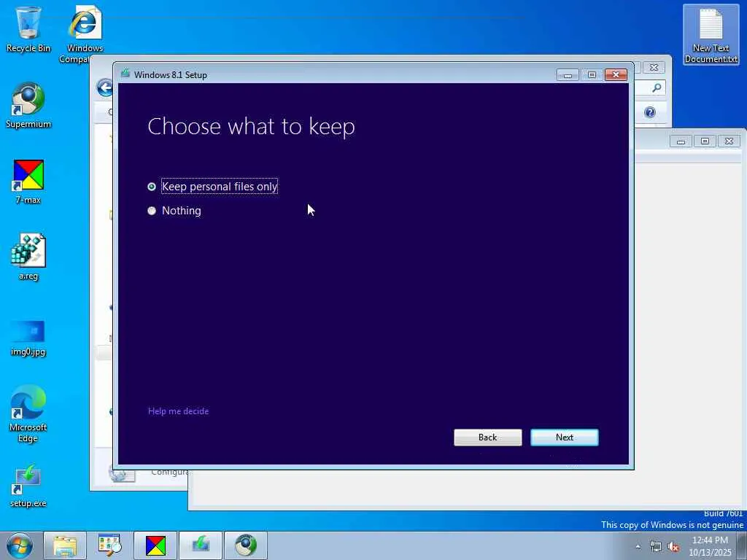Screen dimensions: 747x560
Task: Show hidden system tray icons
Action: pos(638,547)
